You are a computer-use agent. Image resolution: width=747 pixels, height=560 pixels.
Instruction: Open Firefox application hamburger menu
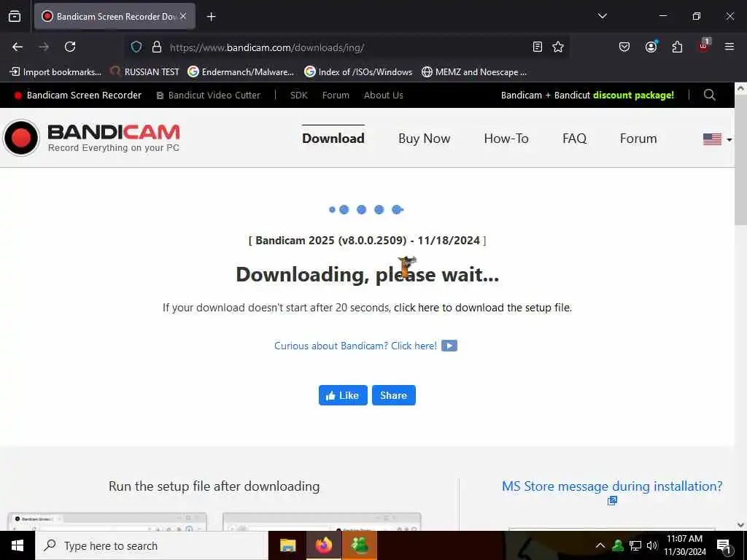pyautogui.click(x=729, y=47)
